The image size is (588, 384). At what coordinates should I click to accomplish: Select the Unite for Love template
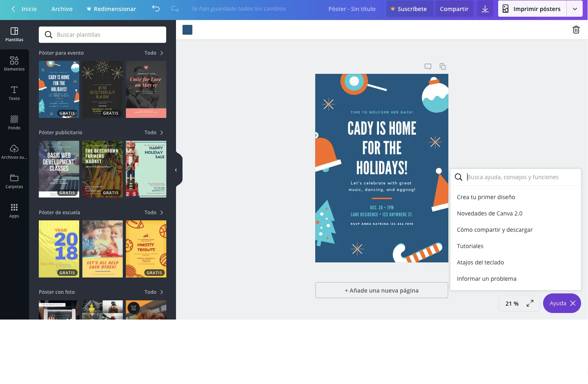click(x=146, y=89)
